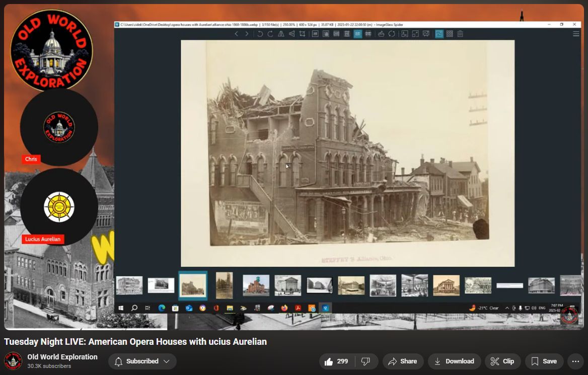588x375 pixels.
Task: Open the three-dot more actions menu
Action: 575,361
